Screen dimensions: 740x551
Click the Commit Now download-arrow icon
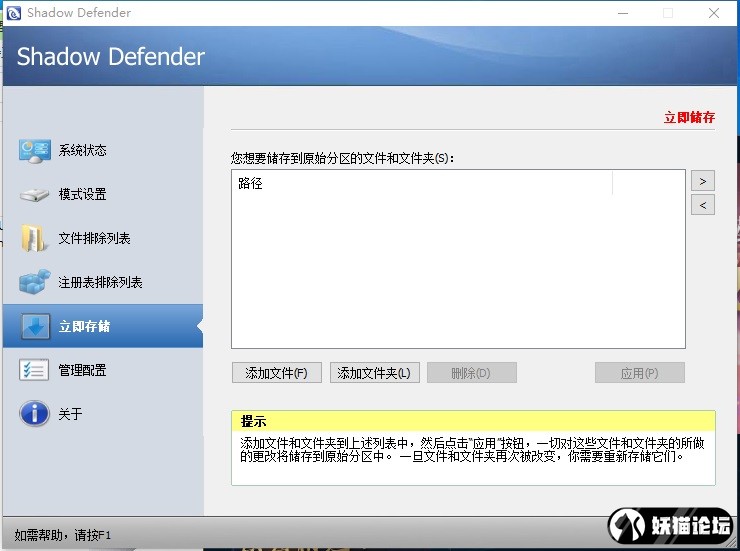[35, 326]
